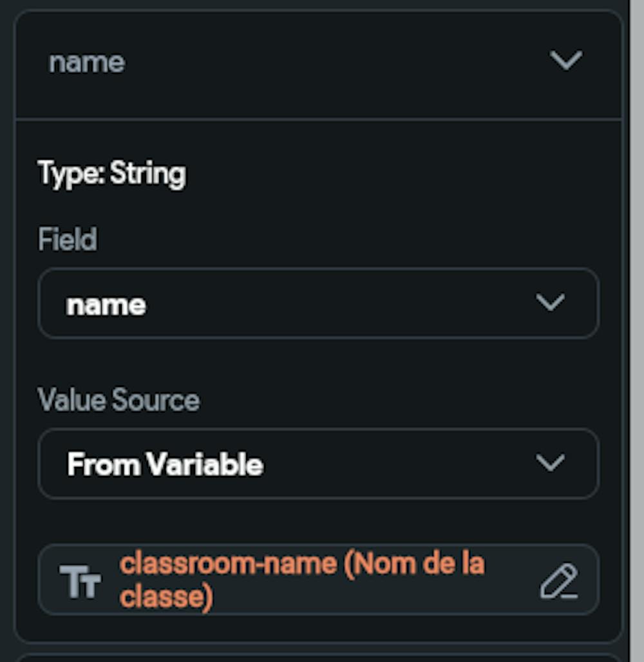
Task: Select the Field combo box showing name
Action: pyautogui.click(x=318, y=303)
